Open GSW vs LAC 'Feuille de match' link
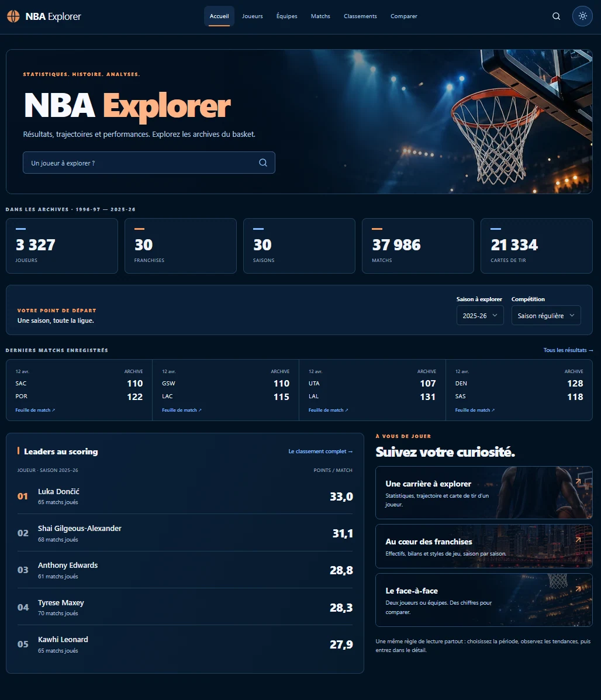This screenshot has height=700, width=601. click(182, 410)
